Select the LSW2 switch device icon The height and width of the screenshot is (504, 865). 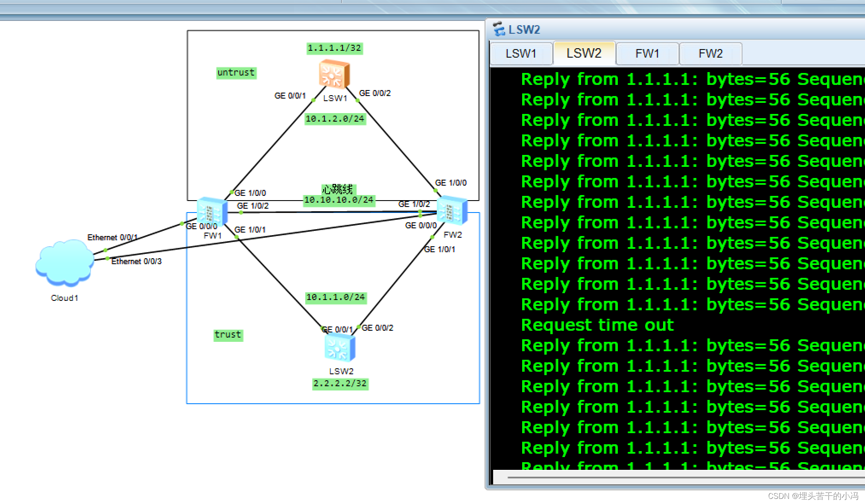point(339,348)
